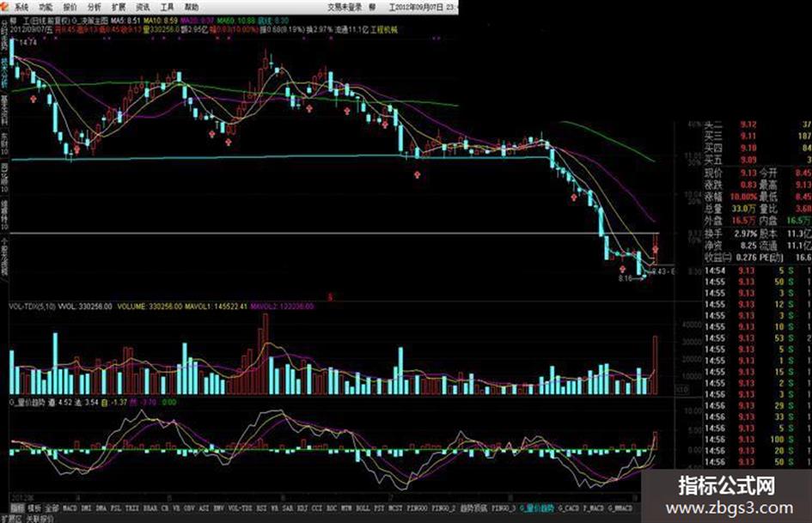Click the 14.74 high price label
The width and height of the screenshot is (812, 523).
tap(28, 42)
